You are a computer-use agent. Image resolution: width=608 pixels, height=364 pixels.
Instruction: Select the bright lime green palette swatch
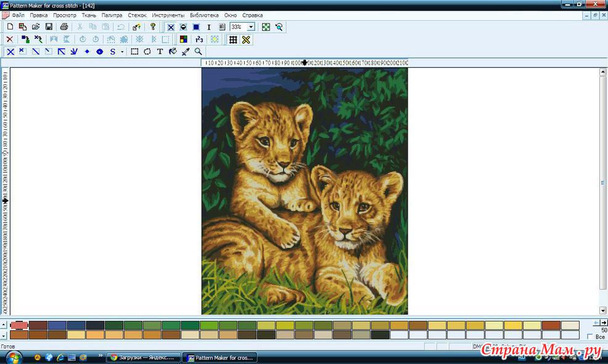pyautogui.click(x=209, y=325)
